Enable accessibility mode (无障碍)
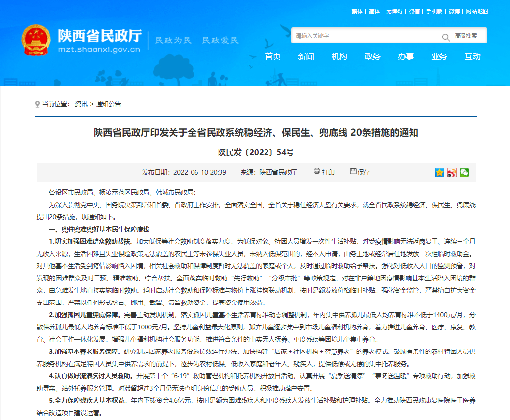This screenshot has width=510, height=420. (x=394, y=11)
